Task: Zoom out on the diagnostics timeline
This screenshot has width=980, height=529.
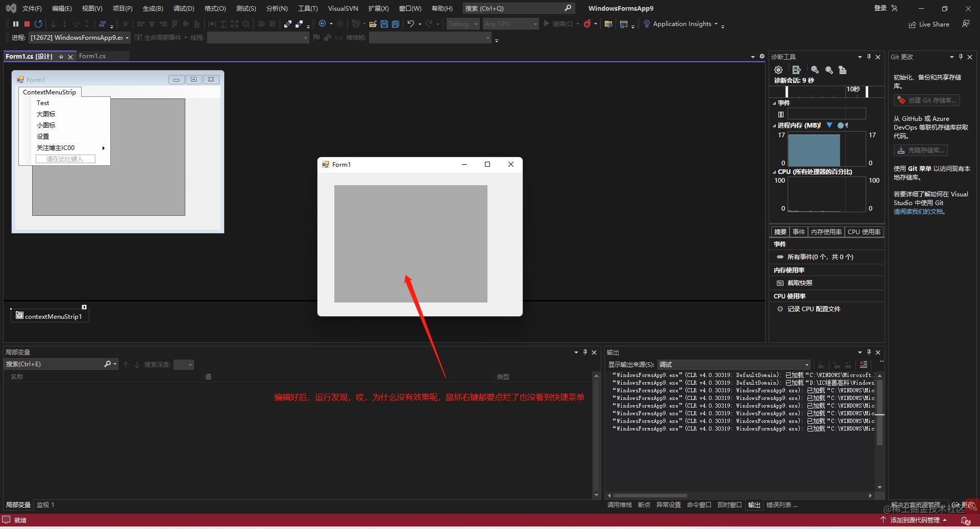Action: [829, 70]
